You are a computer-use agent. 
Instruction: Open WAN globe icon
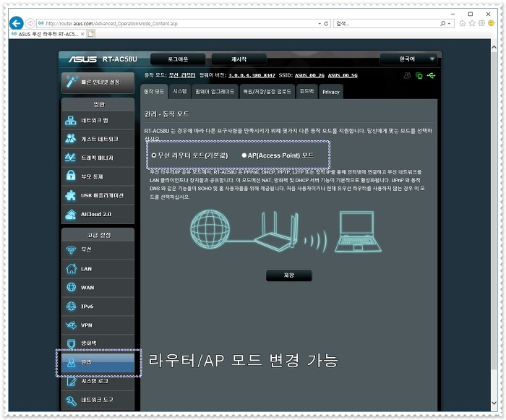click(71, 287)
